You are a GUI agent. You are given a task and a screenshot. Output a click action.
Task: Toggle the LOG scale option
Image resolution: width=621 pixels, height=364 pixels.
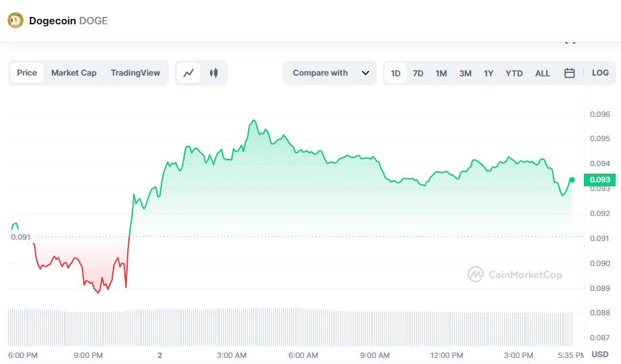600,73
